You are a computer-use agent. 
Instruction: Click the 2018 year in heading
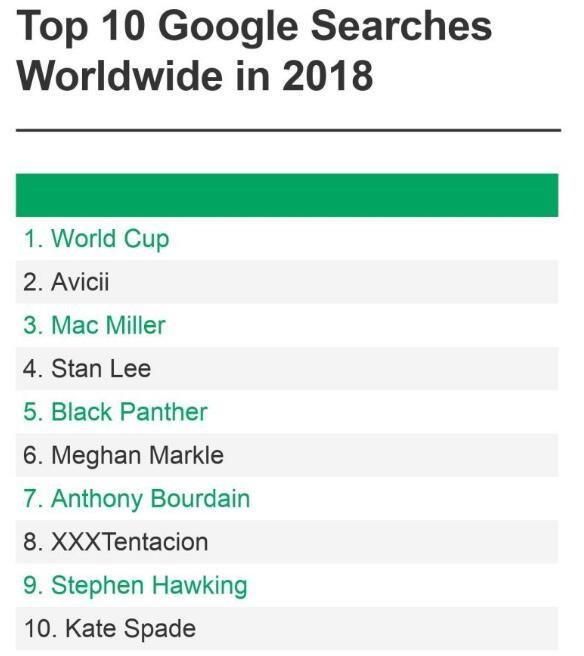(327, 77)
